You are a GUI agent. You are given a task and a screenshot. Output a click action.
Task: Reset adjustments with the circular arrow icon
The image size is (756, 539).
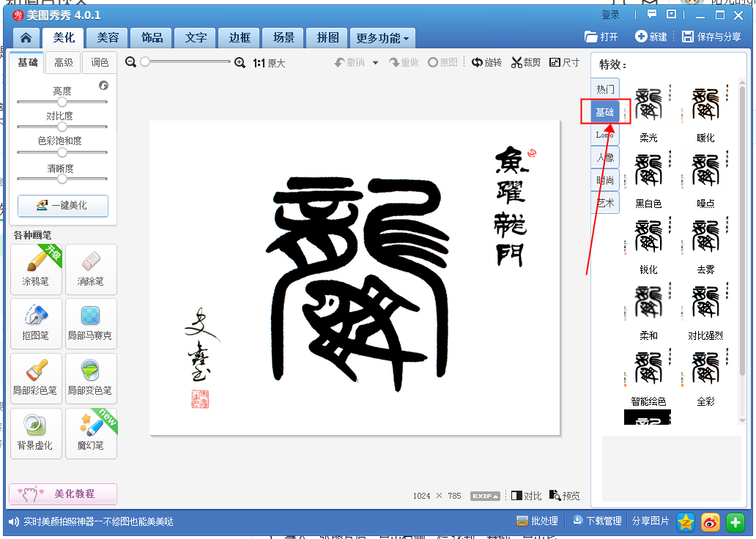pos(104,86)
